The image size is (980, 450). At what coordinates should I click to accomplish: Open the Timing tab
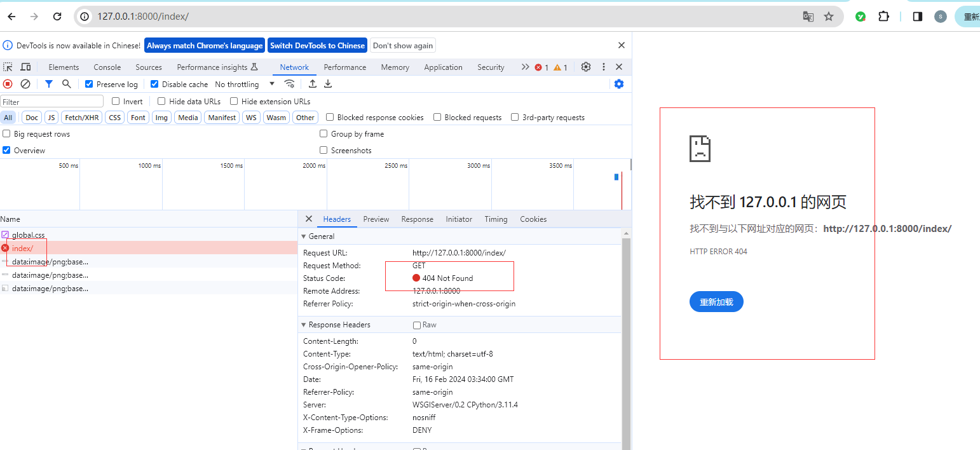point(496,219)
